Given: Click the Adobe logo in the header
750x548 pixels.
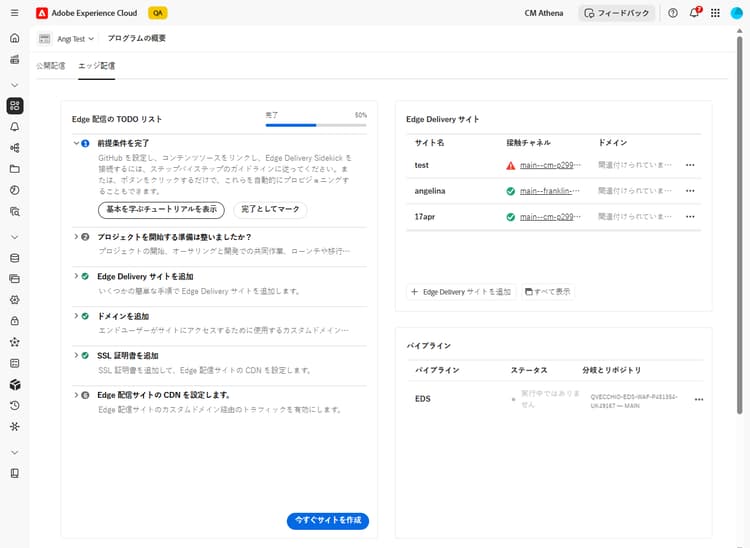Looking at the screenshot, I should (42, 13).
